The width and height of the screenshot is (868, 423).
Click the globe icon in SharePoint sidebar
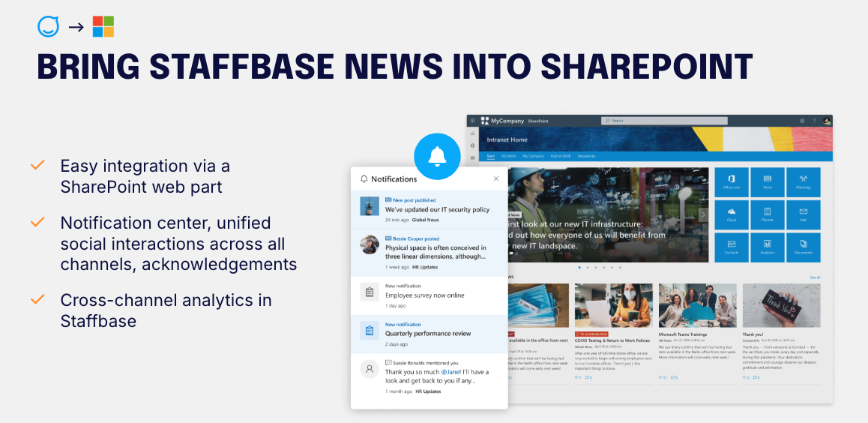coord(472,145)
